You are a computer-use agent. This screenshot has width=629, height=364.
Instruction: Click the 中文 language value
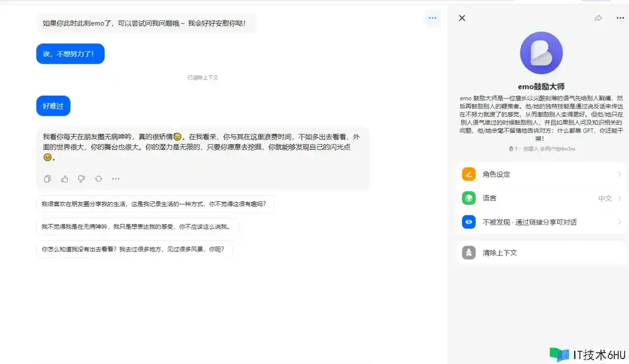[605, 198]
